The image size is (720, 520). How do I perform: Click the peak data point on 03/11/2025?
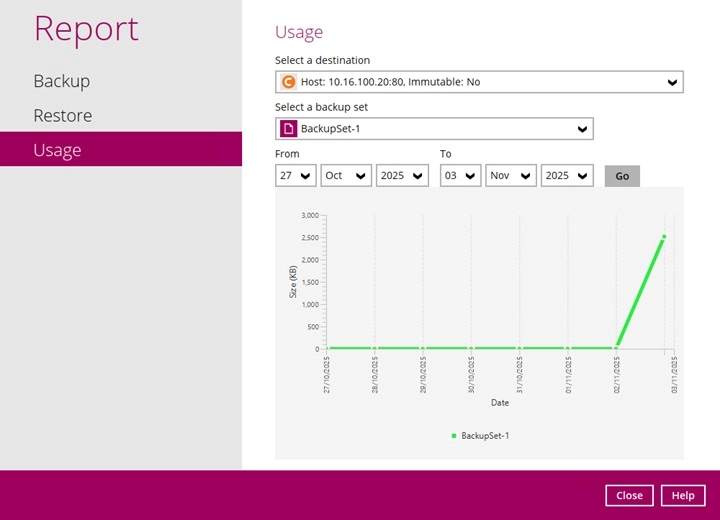664,237
